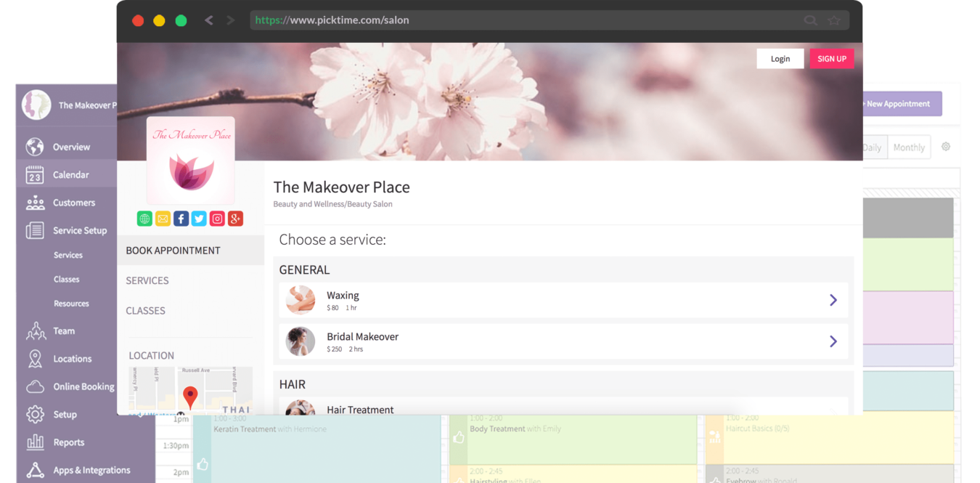The width and height of the screenshot is (980, 483).
Task: Open Service Setup from the sidebar
Action: point(35,230)
